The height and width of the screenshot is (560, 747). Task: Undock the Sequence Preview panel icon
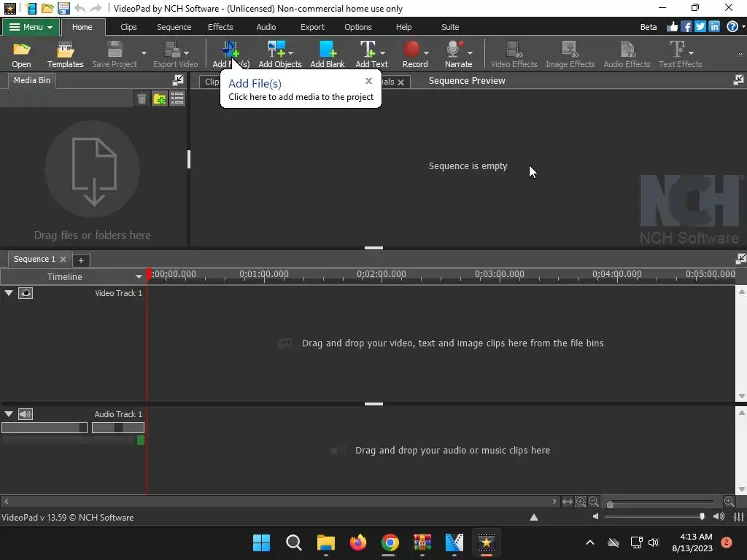pyautogui.click(x=738, y=80)
